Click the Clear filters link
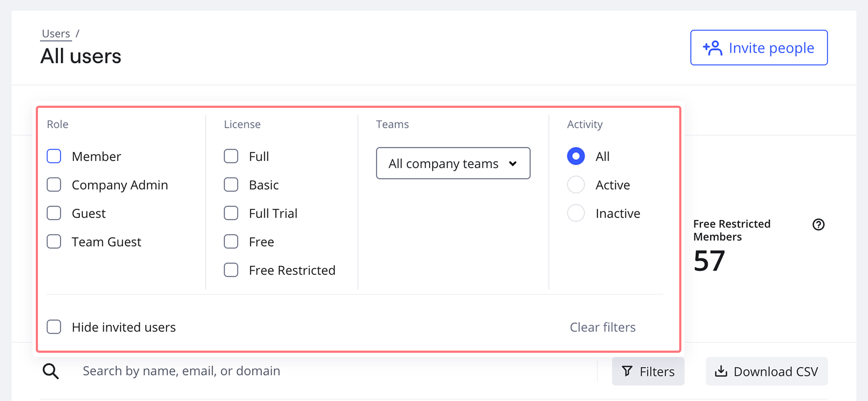The image size is (868, 401). [602, 327]
